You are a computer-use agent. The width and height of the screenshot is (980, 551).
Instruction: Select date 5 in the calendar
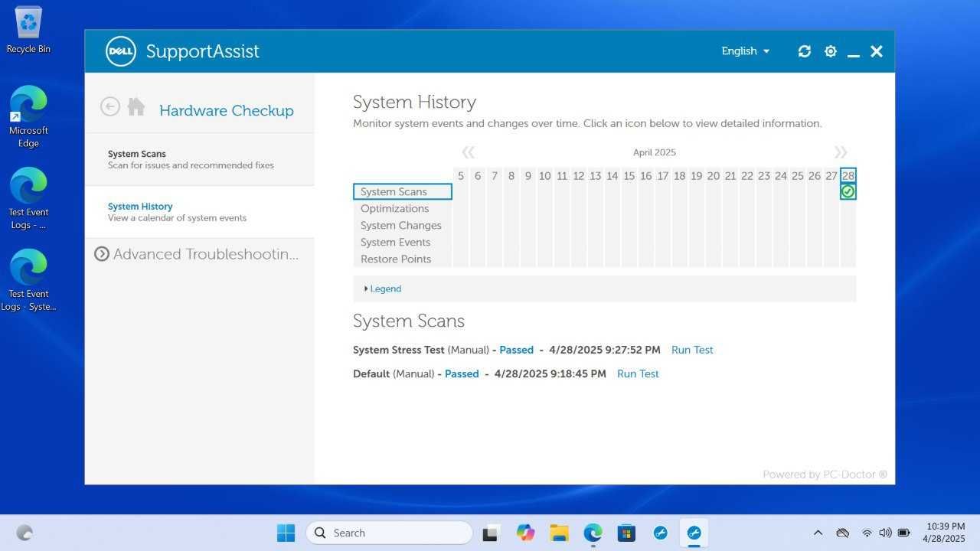[461, 176]
